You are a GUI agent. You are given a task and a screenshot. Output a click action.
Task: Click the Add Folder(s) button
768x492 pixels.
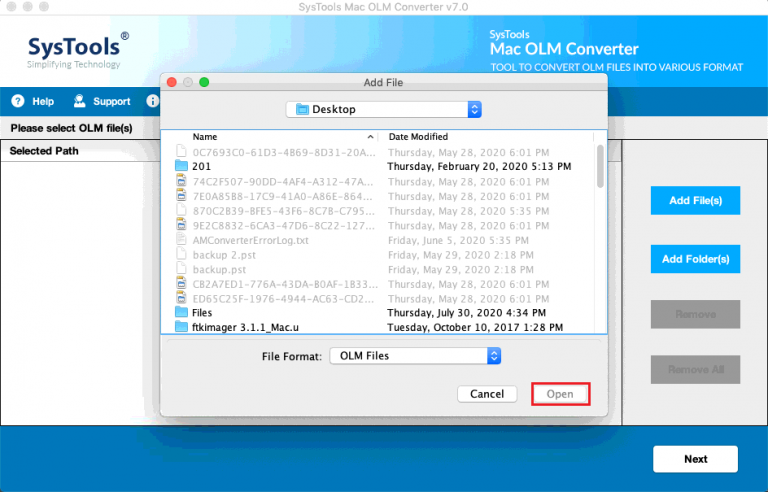(x=695, y=259)
